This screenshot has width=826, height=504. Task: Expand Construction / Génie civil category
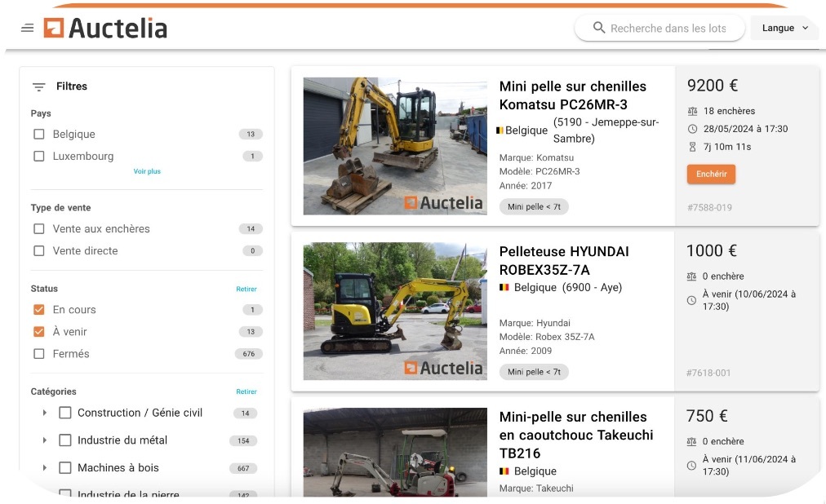point(45,413)
